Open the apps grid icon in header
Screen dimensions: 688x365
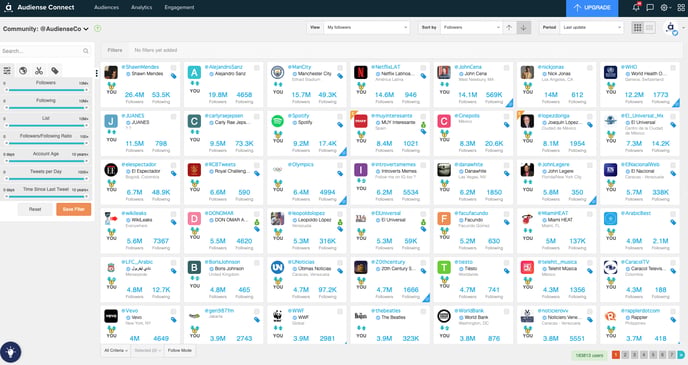click(681, 7)
